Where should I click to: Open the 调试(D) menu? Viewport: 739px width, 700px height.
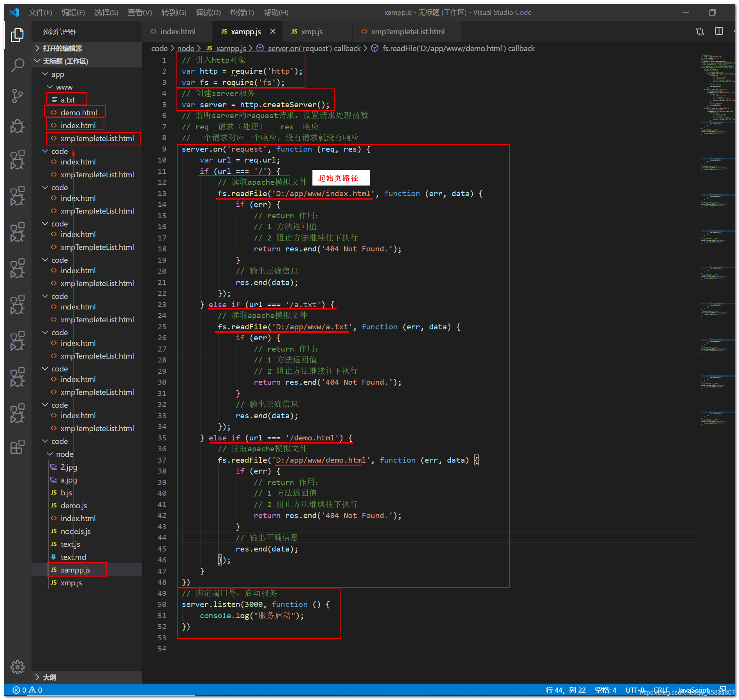click(208, 12)
